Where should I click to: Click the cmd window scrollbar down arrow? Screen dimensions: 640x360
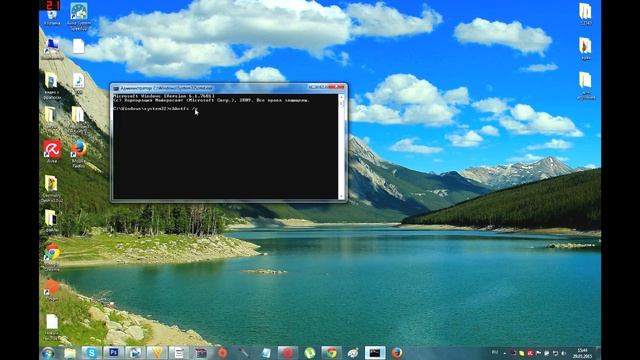pos(341,196)
